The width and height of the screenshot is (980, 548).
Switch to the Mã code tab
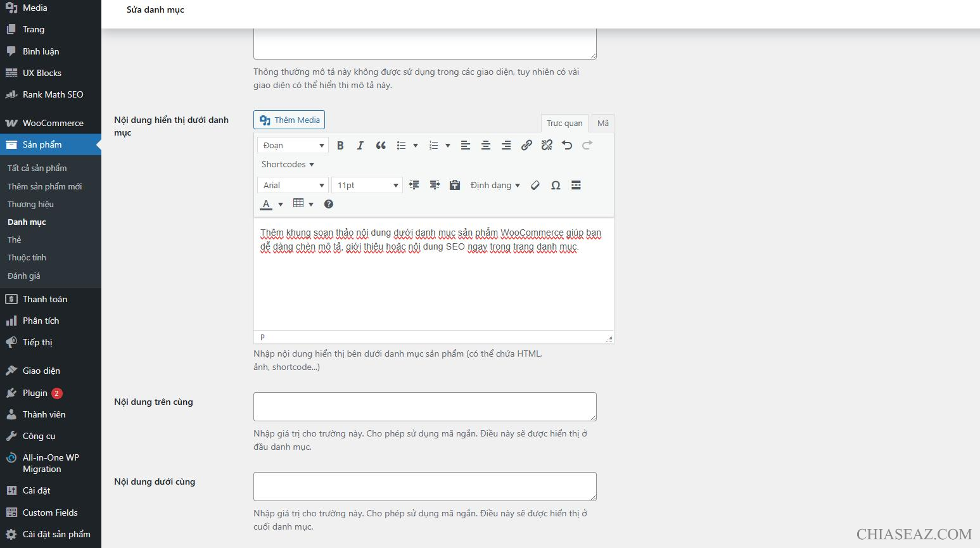click(x=602, y=123)
